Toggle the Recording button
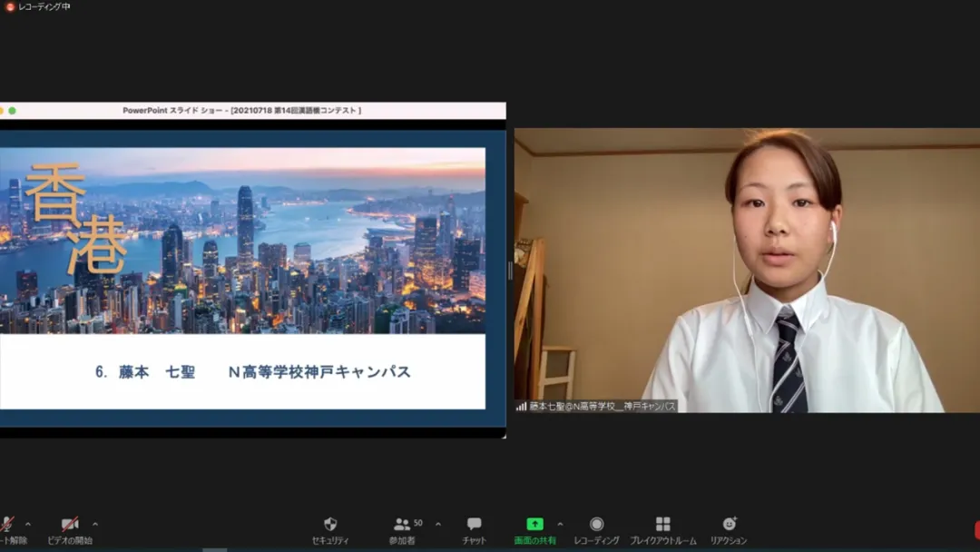Screen dimensions: 980x552 coord(596,524)
